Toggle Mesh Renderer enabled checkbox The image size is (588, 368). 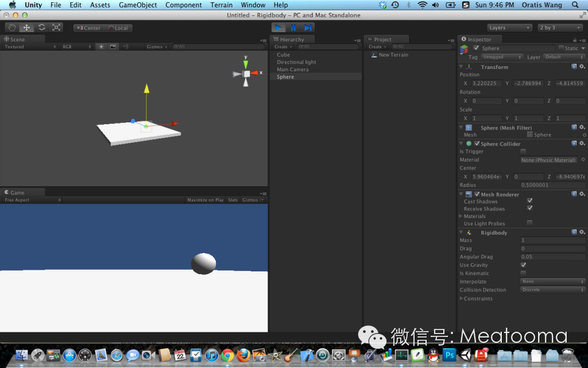(x=477, y=194)
